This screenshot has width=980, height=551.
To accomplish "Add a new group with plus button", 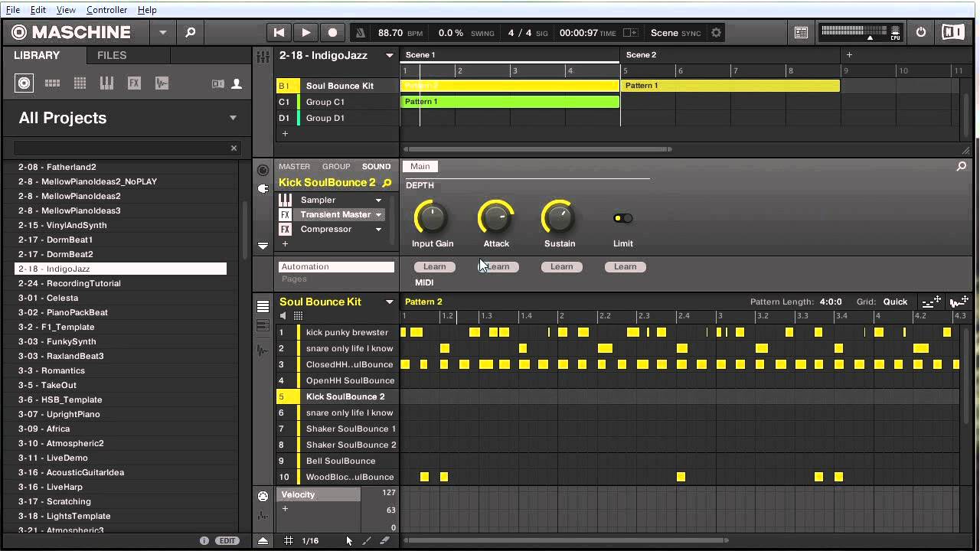I will [x=285, y=133].
